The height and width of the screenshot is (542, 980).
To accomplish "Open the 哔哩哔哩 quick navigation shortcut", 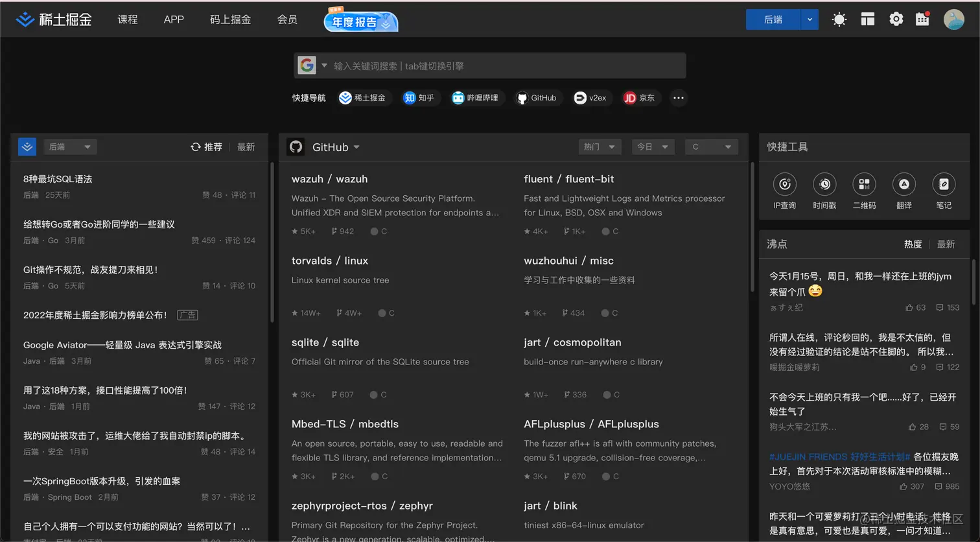I will tap(476, 98).
